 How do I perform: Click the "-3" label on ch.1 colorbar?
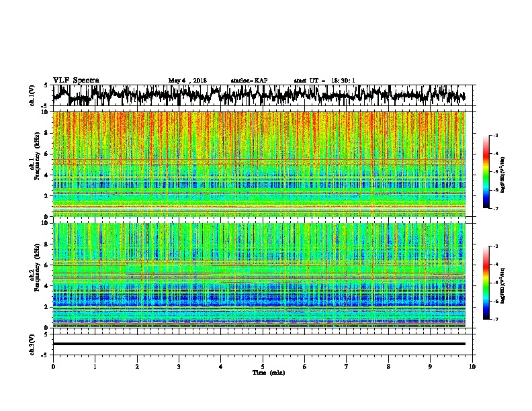pyautogui.click(x=496, y=136)
